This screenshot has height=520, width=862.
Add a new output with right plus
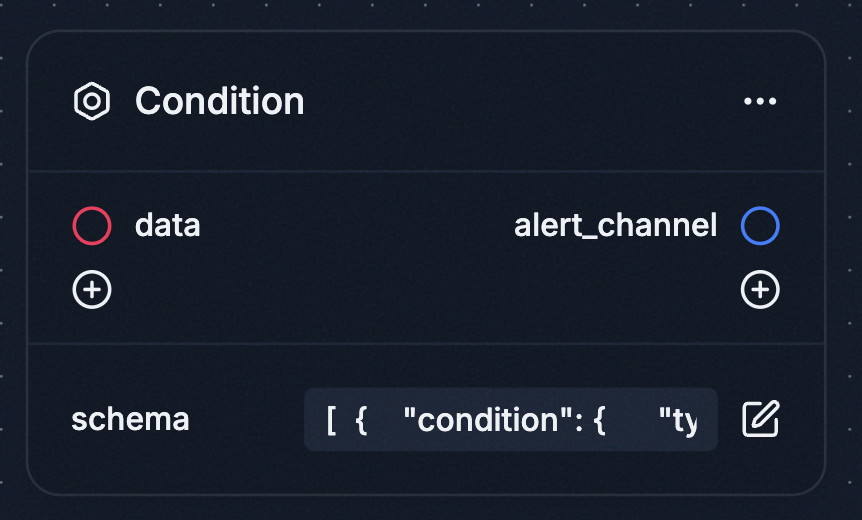click(760, 290)
